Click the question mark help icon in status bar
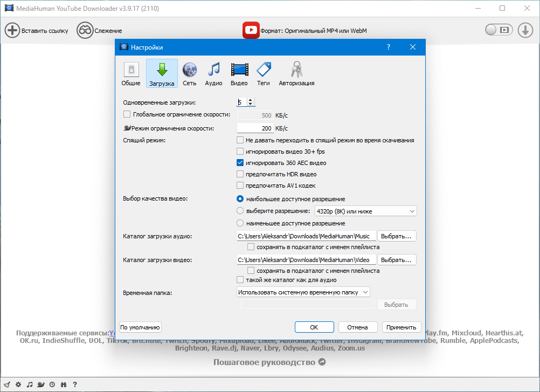 click(x=75, y=384)
